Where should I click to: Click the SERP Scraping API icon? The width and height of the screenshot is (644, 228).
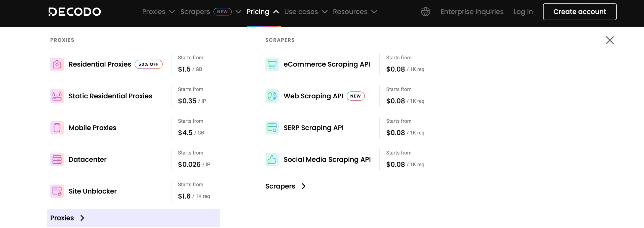tap(272, 128)
